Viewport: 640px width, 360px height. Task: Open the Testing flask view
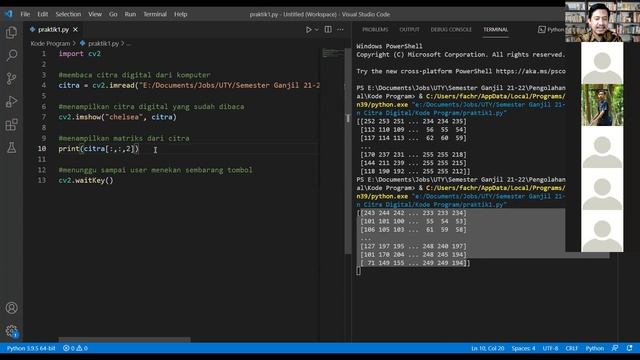tap(11, 148)
